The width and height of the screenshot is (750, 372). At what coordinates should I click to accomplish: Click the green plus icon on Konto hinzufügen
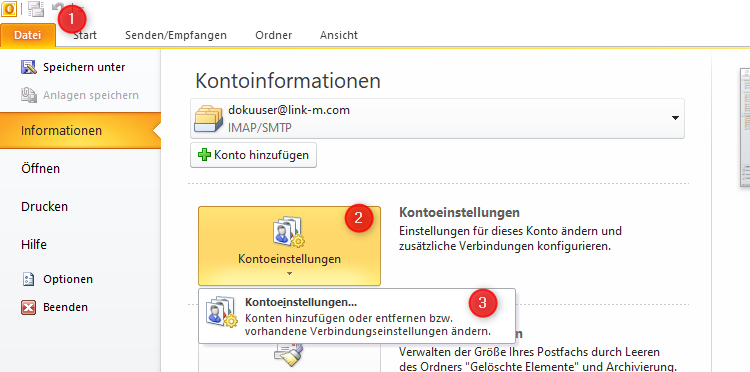click(204, 155)
